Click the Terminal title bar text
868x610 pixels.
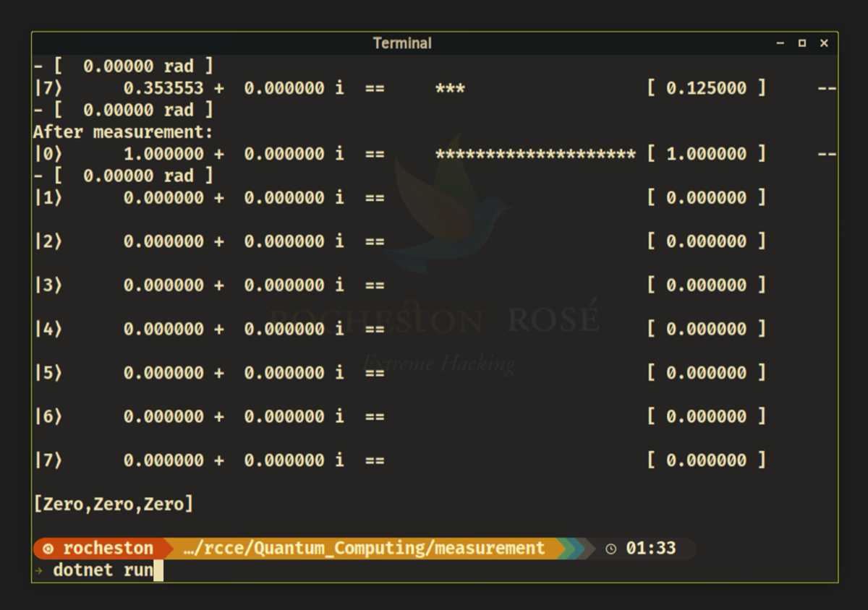(402, 43)
